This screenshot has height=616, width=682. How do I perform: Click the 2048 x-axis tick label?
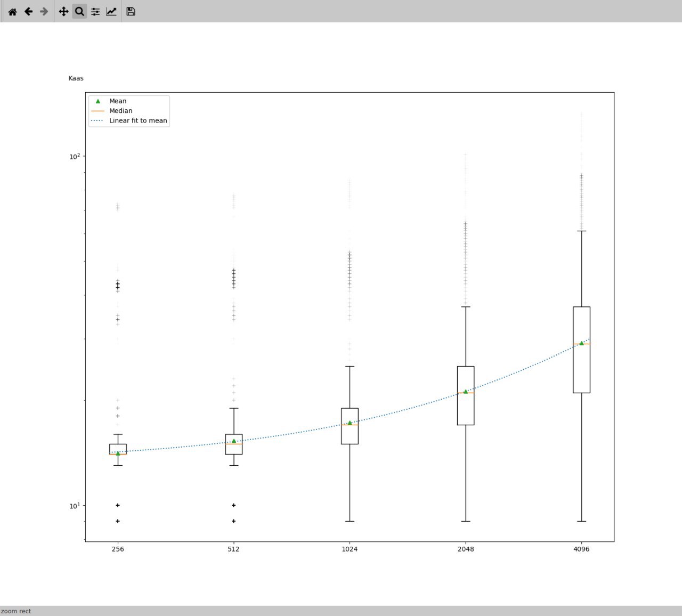tap(466, 549)
